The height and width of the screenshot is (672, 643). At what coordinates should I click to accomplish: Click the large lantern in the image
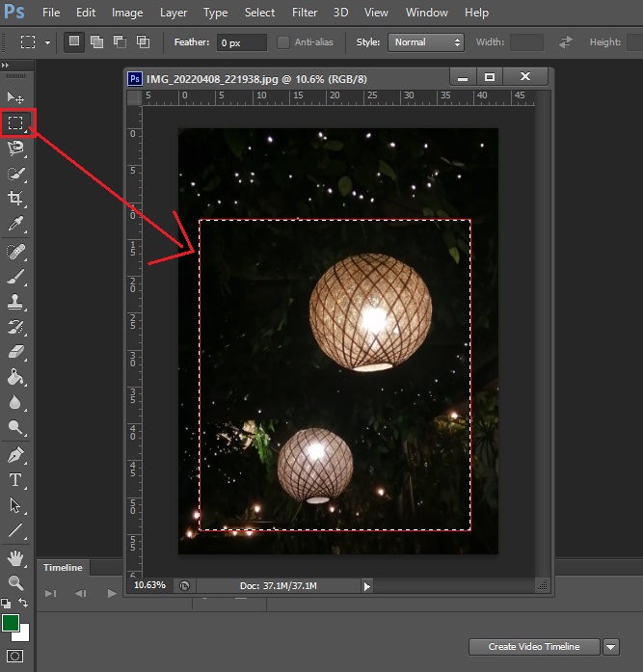(x=370, y=312)
